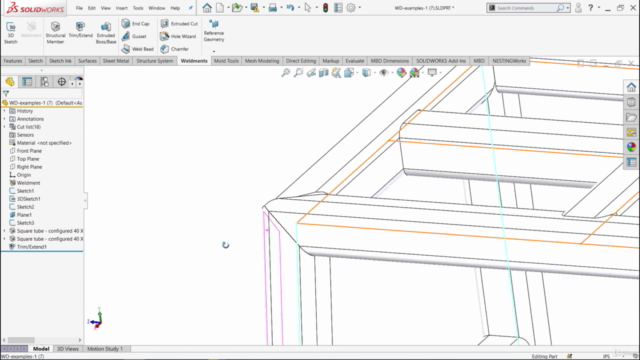The width and height of the screenshot is (640, 360).
Task: Click the Search Commands field
Action: [x=528, y=8]
